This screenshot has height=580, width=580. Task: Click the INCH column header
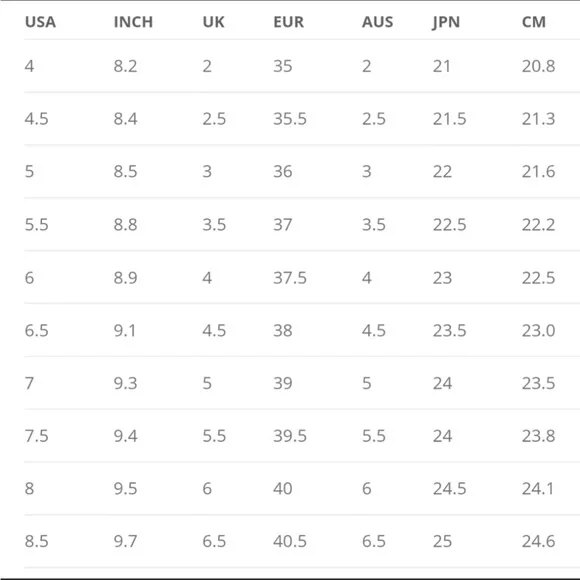[x=133, y=22]
